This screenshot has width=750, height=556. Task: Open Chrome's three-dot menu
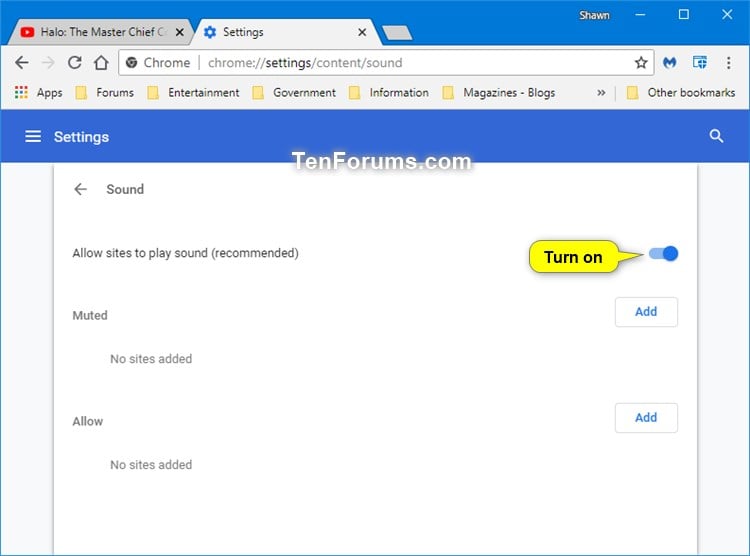(x=728, y=63)
